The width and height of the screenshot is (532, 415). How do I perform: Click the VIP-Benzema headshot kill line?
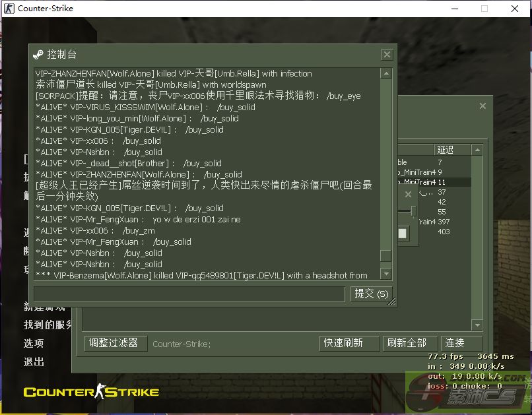[201, 275]
